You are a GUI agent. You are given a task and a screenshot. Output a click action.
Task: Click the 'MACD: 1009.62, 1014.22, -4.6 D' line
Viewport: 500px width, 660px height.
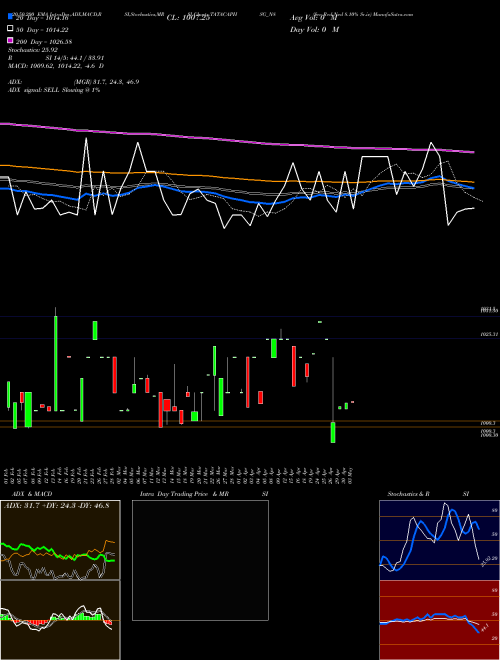tap(56, 66)
